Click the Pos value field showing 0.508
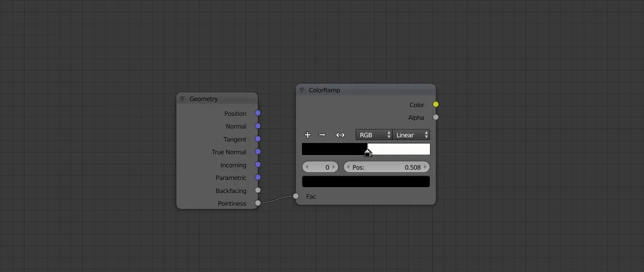 tap(386, 167)
